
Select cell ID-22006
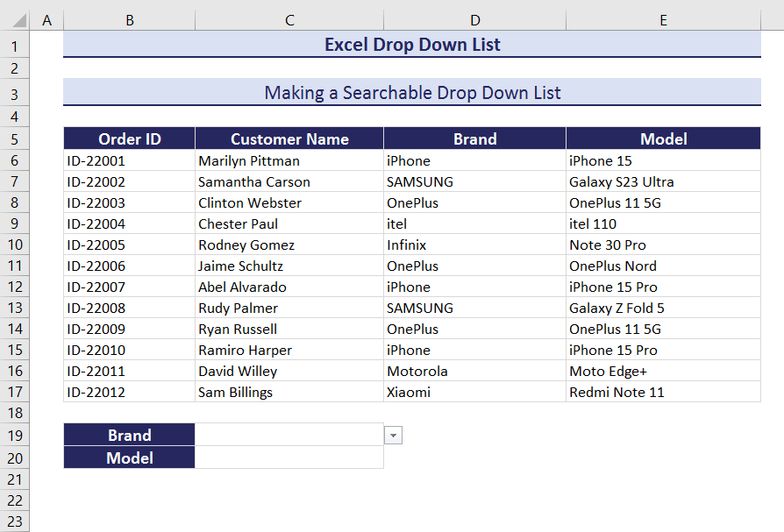(130, 266)
